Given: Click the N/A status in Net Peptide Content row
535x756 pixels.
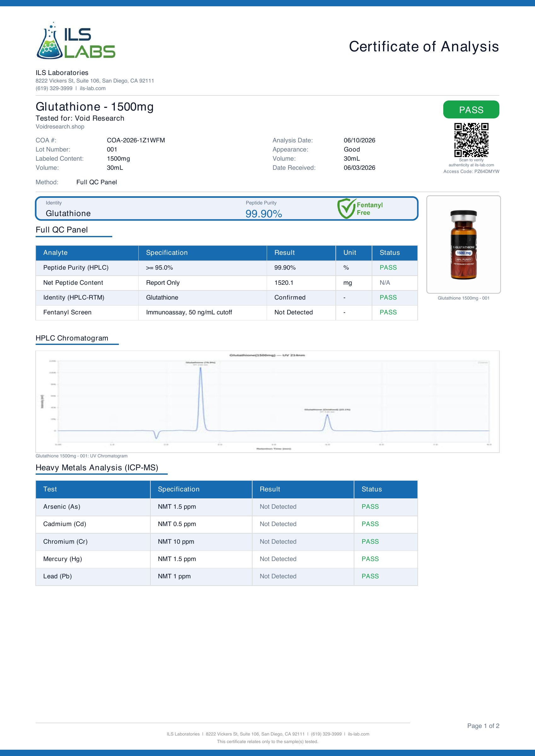Looking at the screenshot, I should [385, 283].
